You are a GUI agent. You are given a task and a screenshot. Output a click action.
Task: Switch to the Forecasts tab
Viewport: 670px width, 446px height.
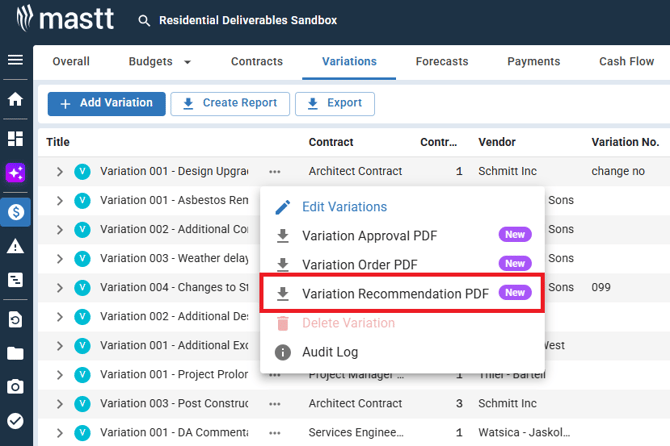[x=442, y=62]
